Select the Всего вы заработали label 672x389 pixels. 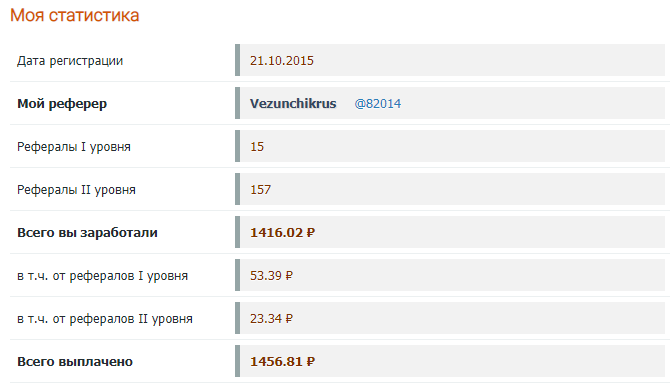click(87, 233)
